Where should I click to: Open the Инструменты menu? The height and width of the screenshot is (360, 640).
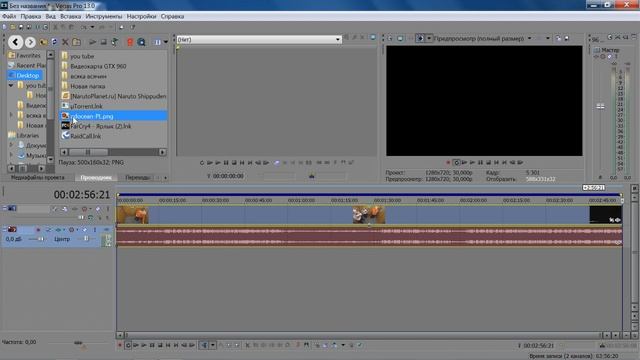[x=104, y=16]
